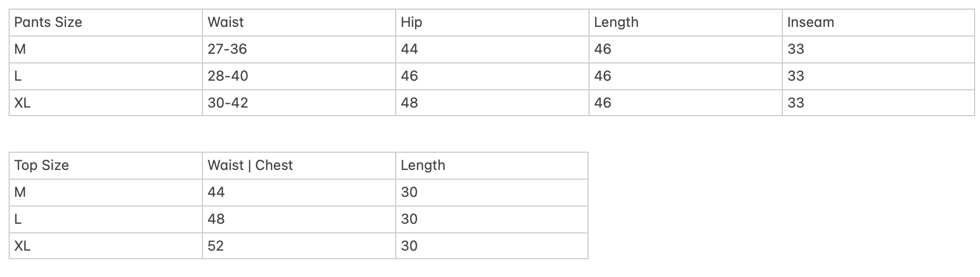
Task: Click hip value 46 for L pants
Action: coord(409,76)
